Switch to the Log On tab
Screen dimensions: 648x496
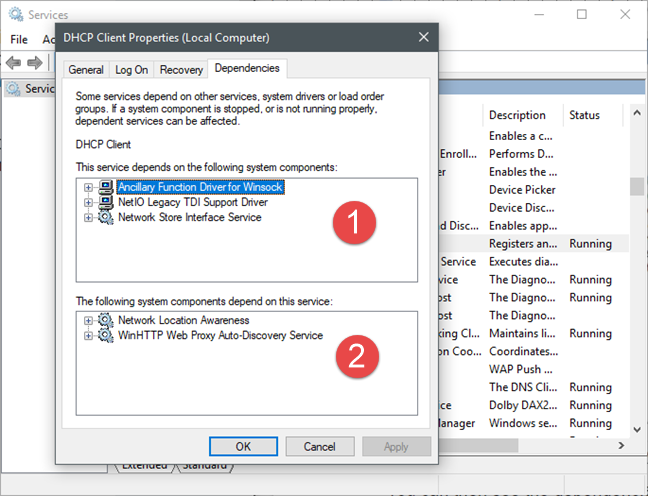pos(131,69)
